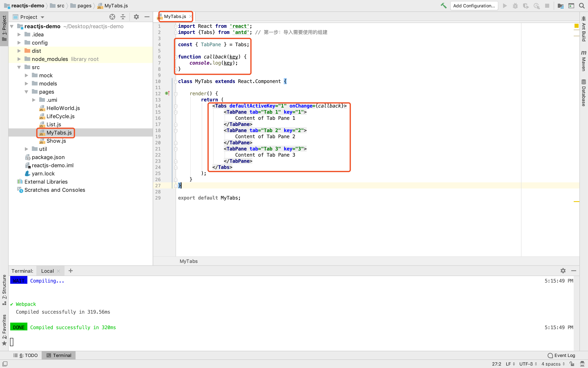
Task: Click the inspector hat icon in status bar
Action: (582, 364)
